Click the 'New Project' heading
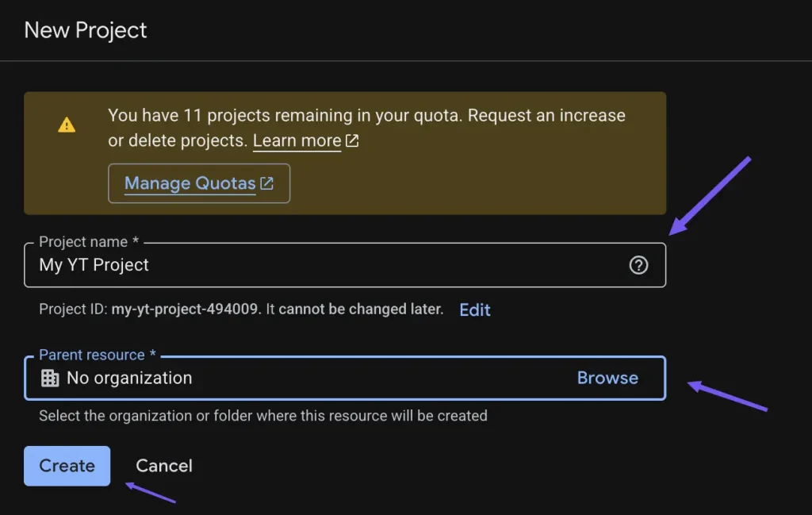This screenshot has width=812, height=515. pos(86,30)
